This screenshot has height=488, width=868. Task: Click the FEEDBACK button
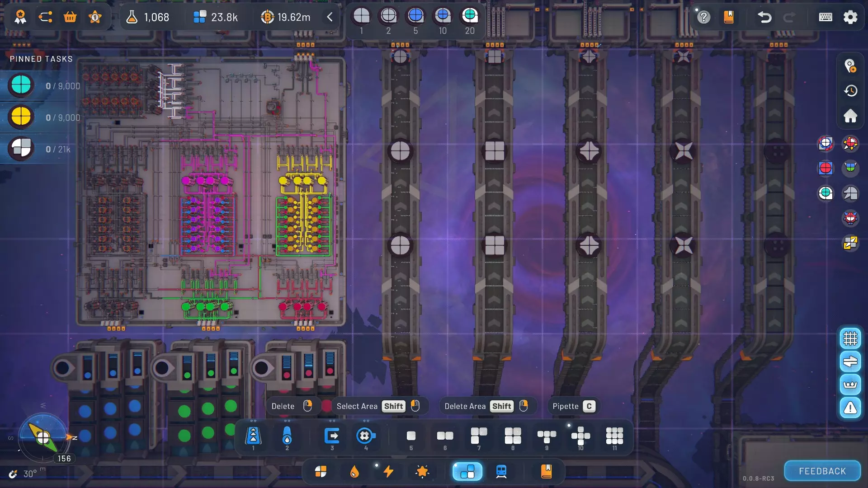[822, 471]
